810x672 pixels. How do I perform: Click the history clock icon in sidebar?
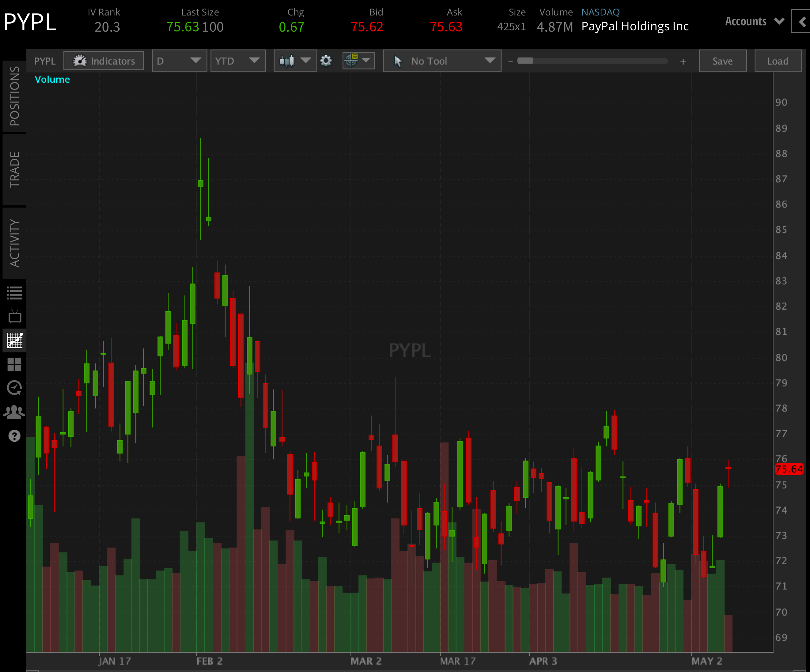tap(14, 388)
